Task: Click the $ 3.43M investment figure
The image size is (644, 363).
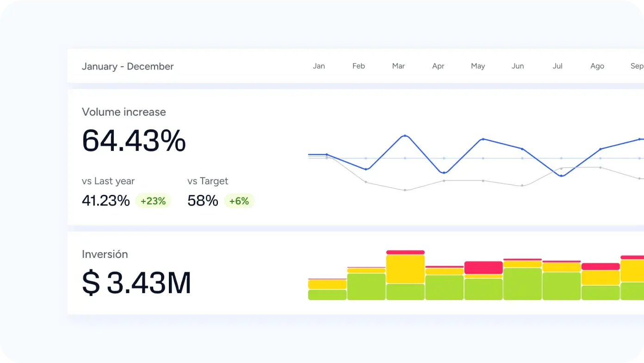Action: 136,282
